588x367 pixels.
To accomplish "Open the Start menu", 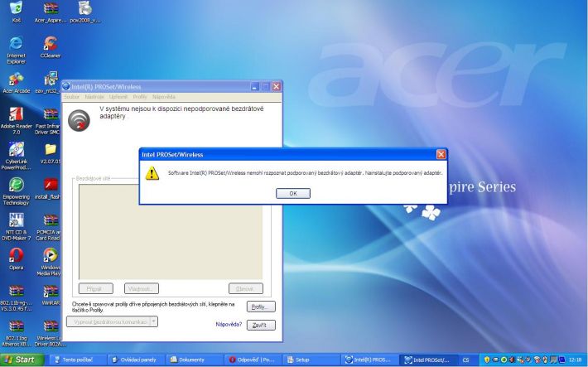I will (22, 360).
